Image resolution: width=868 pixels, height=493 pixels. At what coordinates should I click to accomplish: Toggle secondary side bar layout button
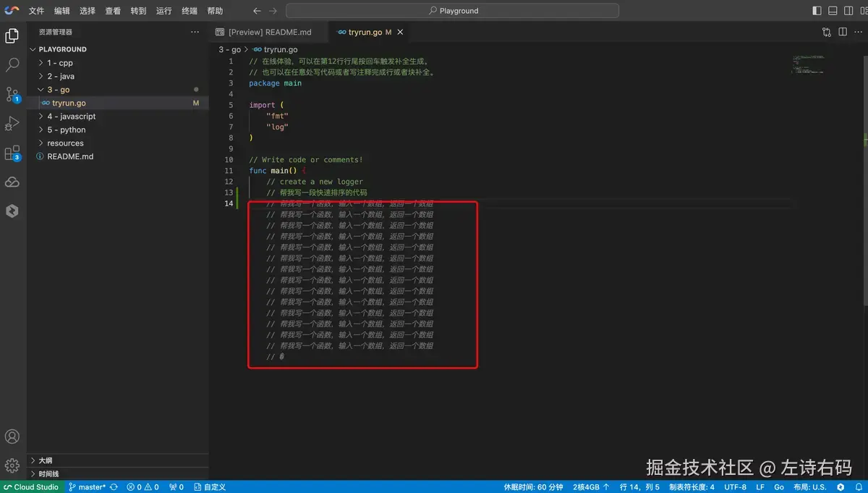coord(848,11)
